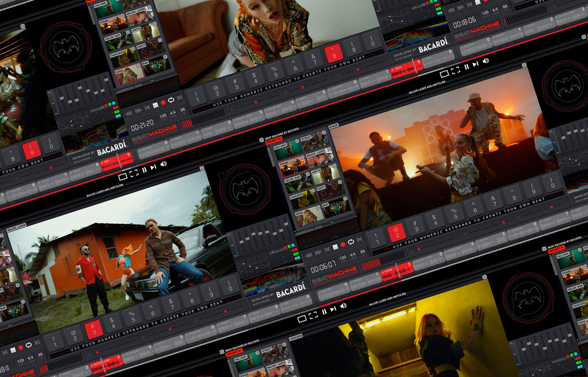
Task: Click next-track icon in Bar window's player bar
Action: (153, 167)
